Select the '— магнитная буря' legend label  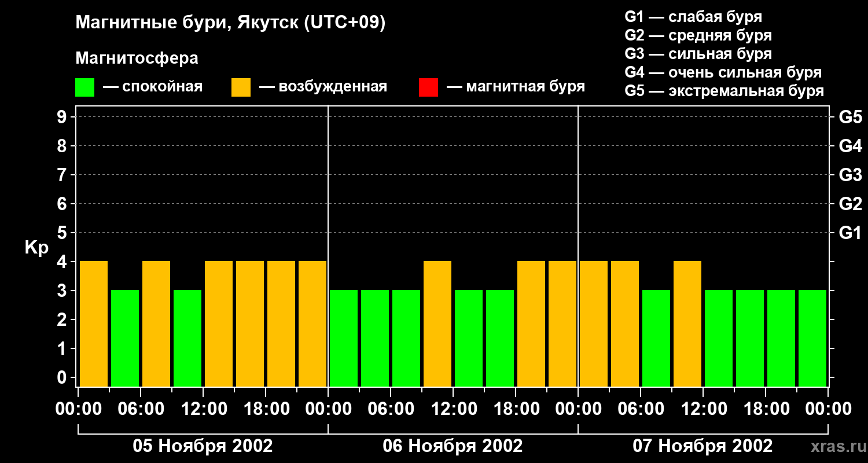point(516,87)
